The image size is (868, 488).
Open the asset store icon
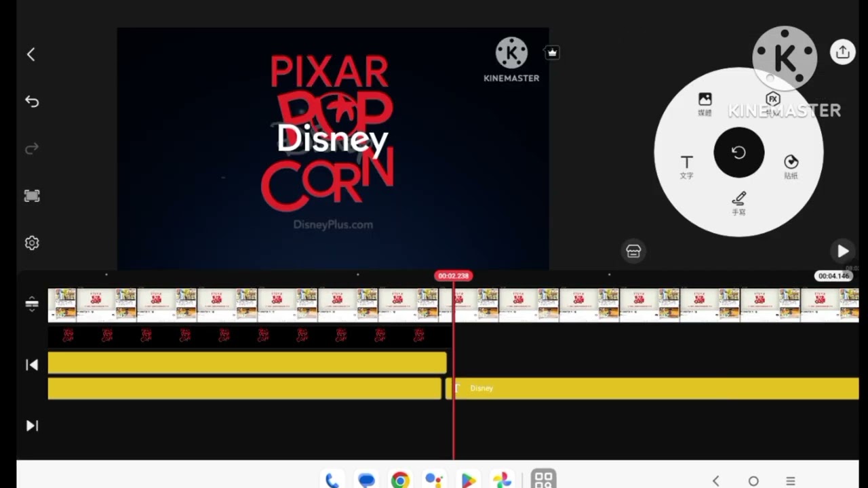click(633, 251)
